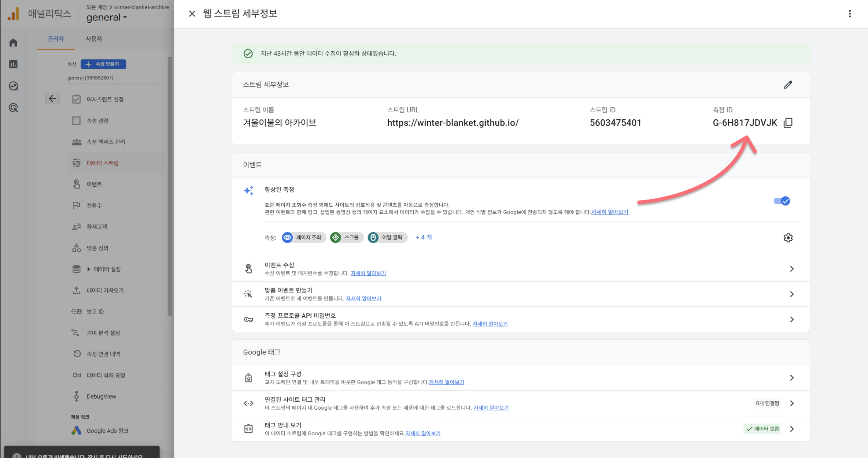Click the 속성 만들기 button
This screenshot has width=868, height=458.
[x=103, y=64]
